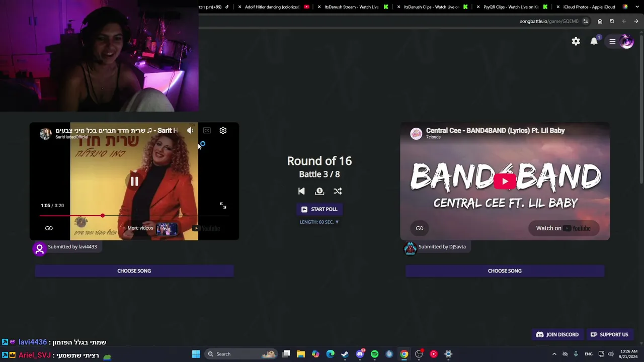Go back to the previous battle
Screen dimensions: 644x362
(301, 191)
